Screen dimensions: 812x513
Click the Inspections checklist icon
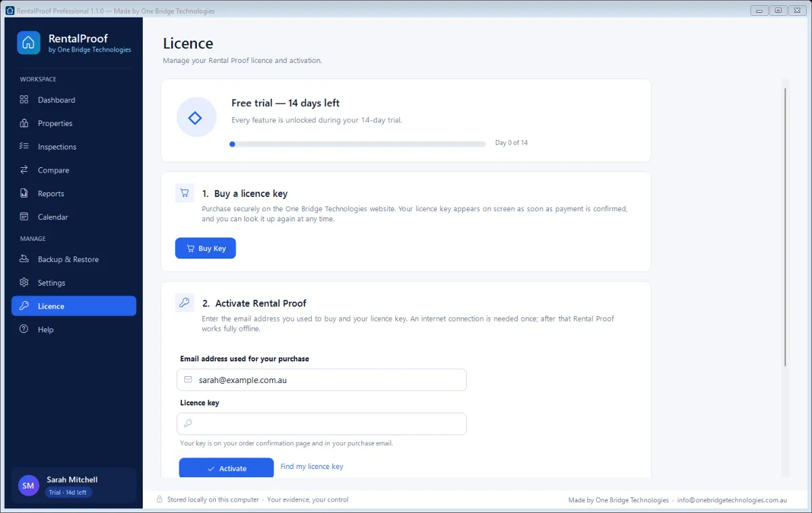[24, 146]
